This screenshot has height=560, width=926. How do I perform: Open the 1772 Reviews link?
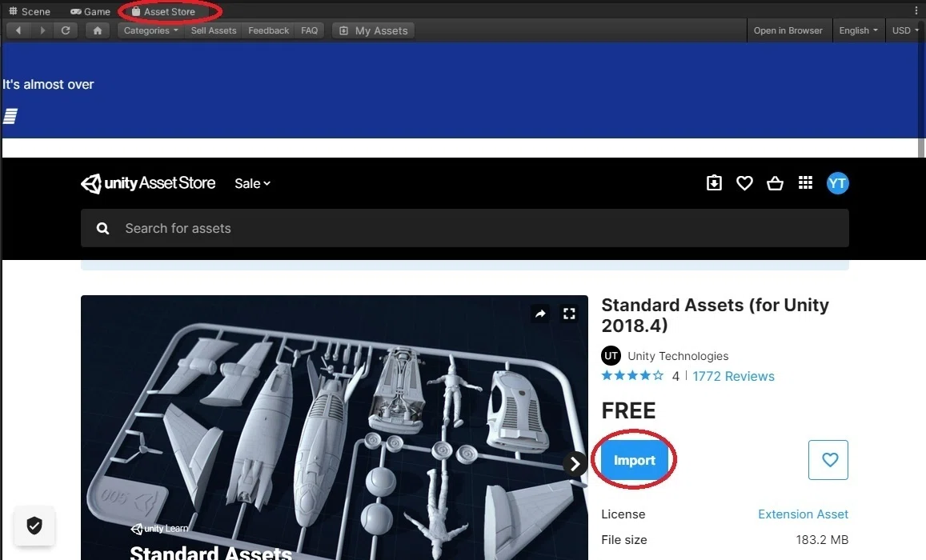(733, 377)
